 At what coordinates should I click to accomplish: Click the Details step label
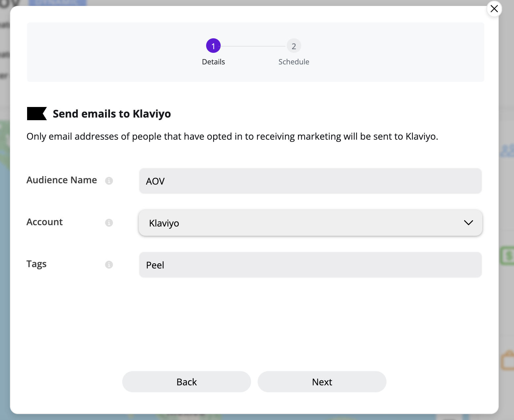(x=213, y=62)
